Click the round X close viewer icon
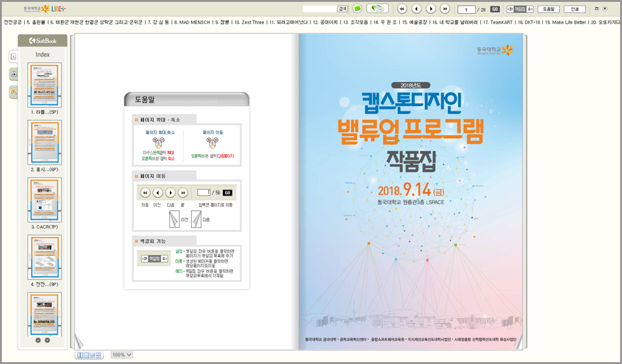The width and height of the screenshot is (622, 364). [x=605, y=9]
